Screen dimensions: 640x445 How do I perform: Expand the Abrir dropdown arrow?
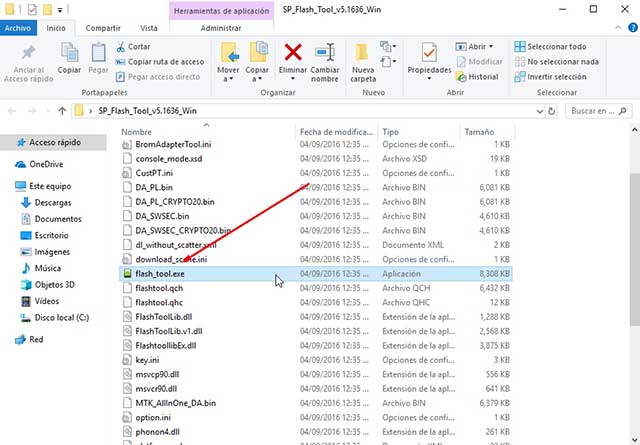[x=491, y=47]
